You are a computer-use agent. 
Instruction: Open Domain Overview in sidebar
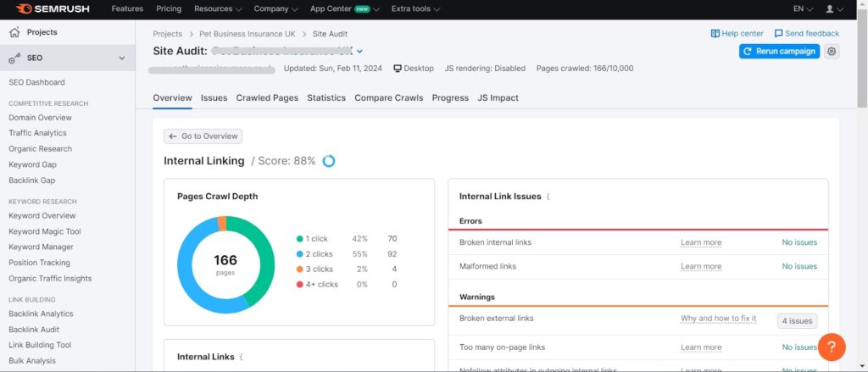41,117
